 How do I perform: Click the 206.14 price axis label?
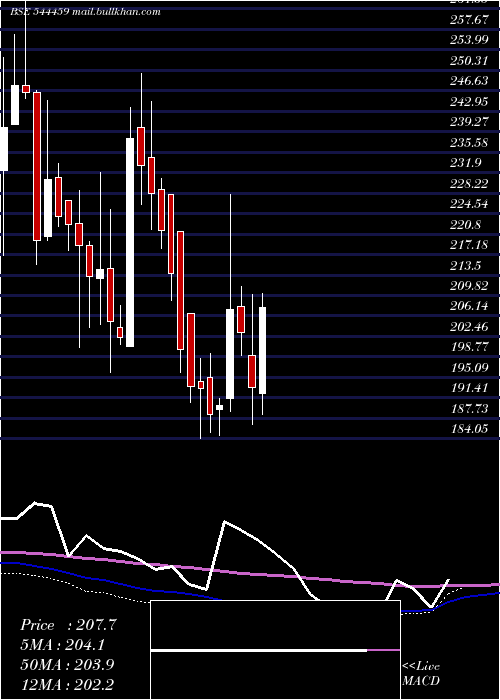pos(469,306)
